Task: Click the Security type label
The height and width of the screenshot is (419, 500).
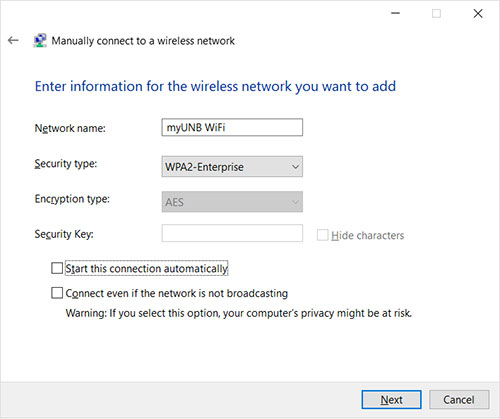Action: tap(66, 164)
